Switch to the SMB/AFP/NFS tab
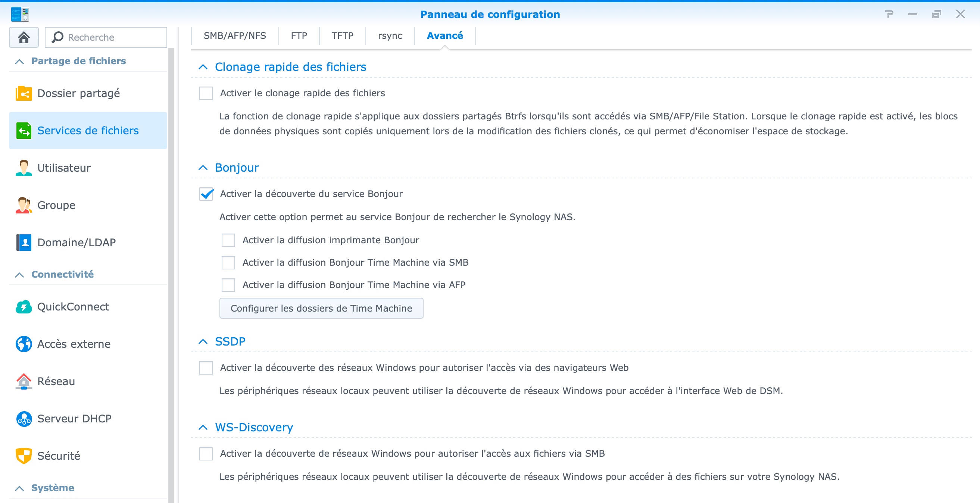The height and width of the screenshot is (503, 980). pos(234,36)
